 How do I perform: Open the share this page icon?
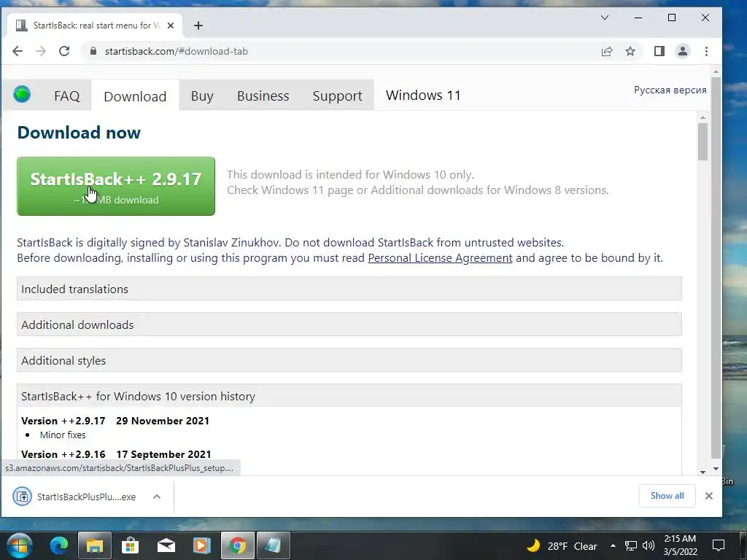(606, 52)
